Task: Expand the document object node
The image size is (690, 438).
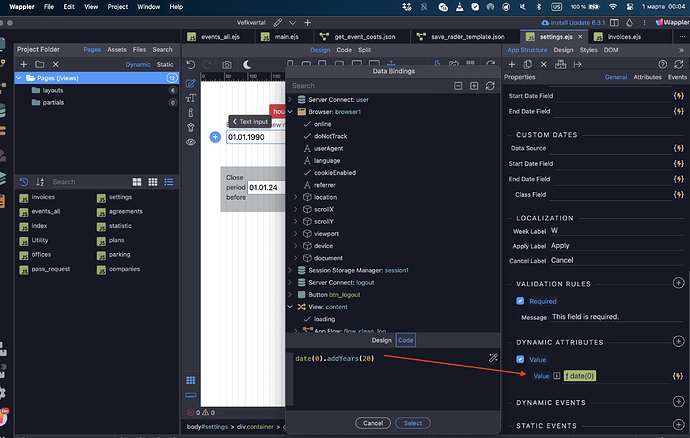Action: [x=296, y=258]
